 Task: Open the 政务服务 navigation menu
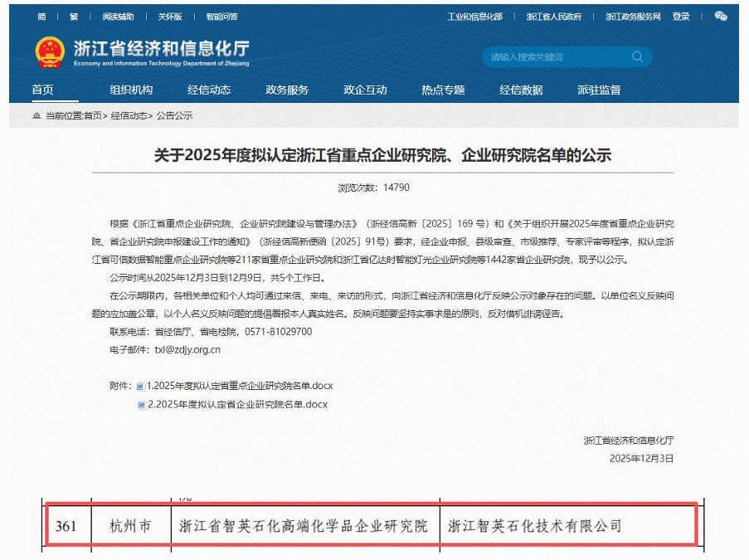tap(287, 90)
